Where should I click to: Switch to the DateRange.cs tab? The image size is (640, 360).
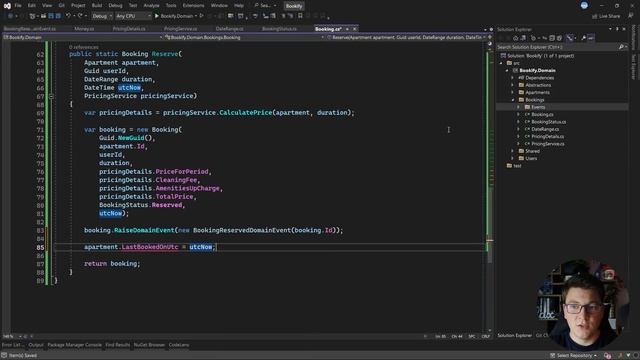[x=229, y=29]
